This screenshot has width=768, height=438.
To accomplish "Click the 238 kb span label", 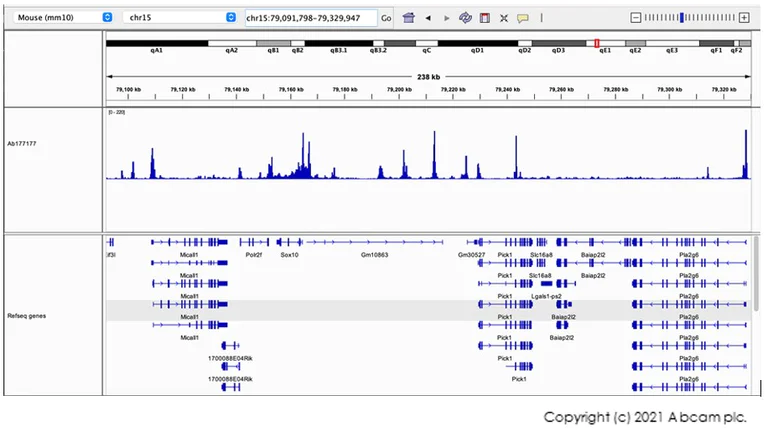I will (x=429, y=77).
